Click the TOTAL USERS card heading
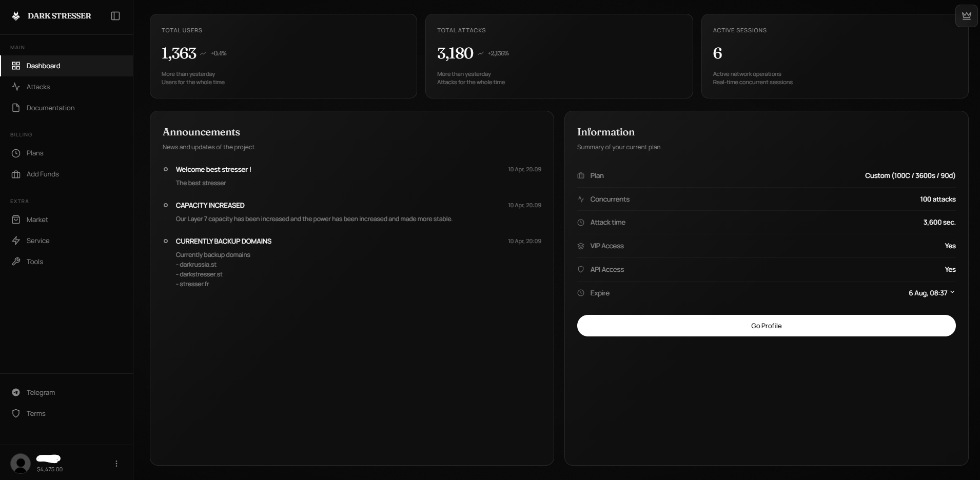 [182, 30]
